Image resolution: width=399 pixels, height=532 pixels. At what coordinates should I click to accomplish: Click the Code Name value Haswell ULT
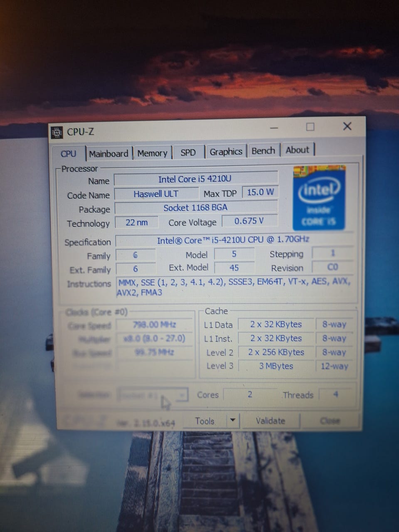pyautogui.click(x=156, y=194)
